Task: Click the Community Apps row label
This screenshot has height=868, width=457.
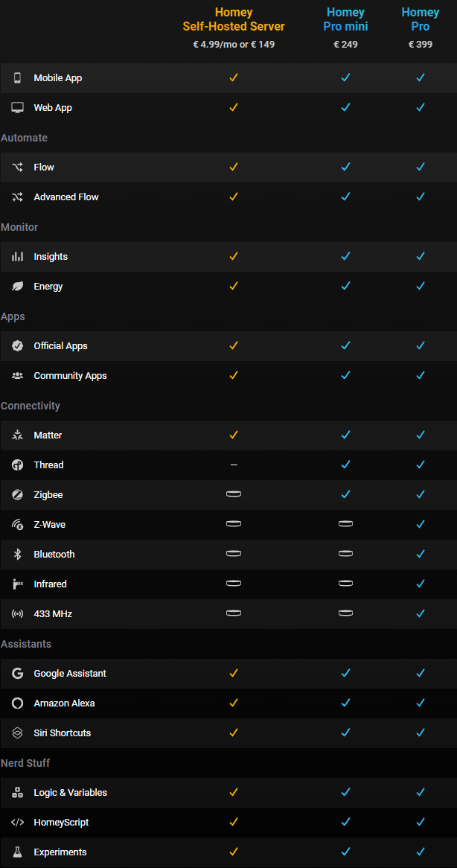Action: (x=70, y=376)
